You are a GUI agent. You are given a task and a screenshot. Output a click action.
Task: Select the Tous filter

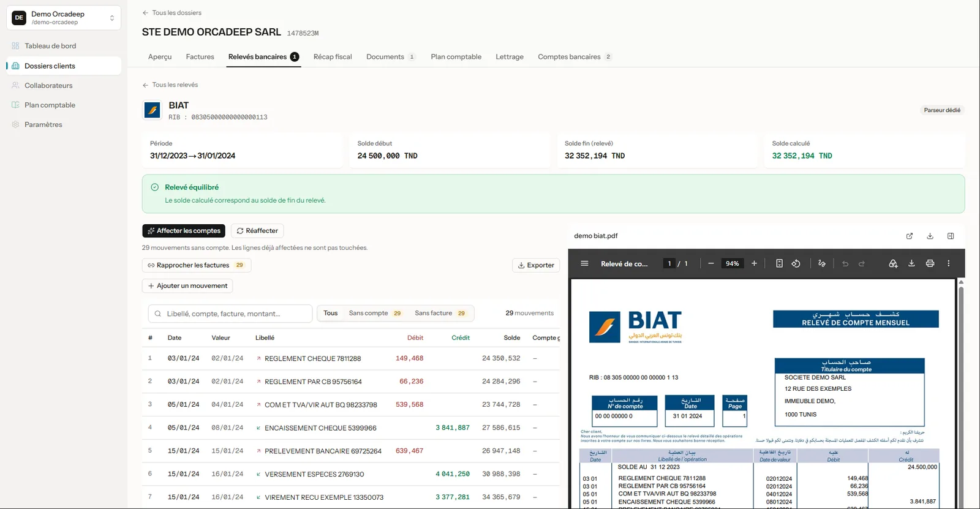point(331,313)
